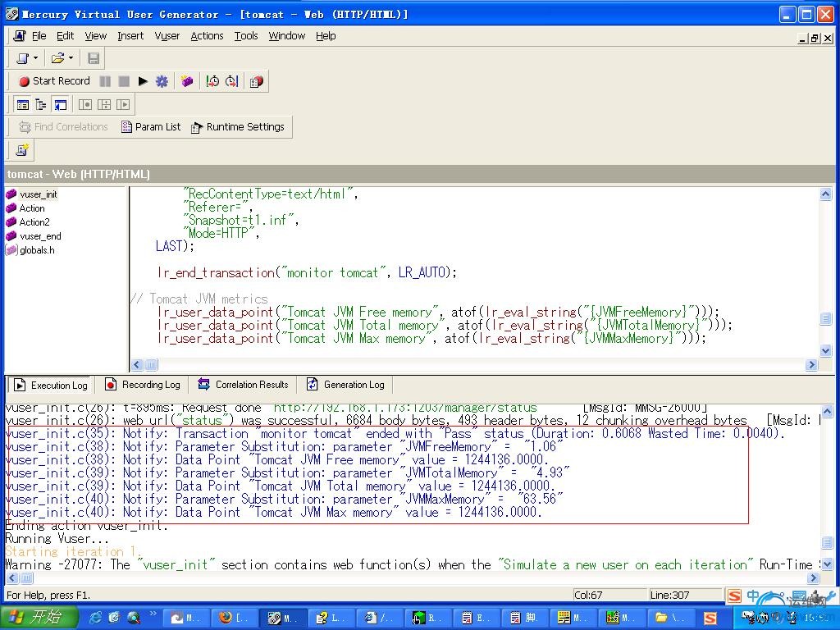Viewport: 840px width, 630px height.
Task: Click the code editor scroll-right arrow
Action: (x=811, y=365)
